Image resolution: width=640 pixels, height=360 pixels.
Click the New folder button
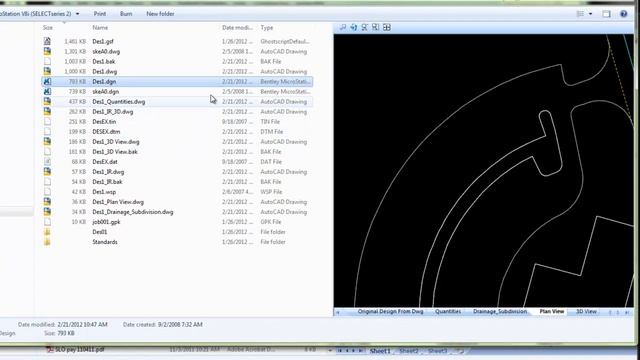(x=160, y=14)
